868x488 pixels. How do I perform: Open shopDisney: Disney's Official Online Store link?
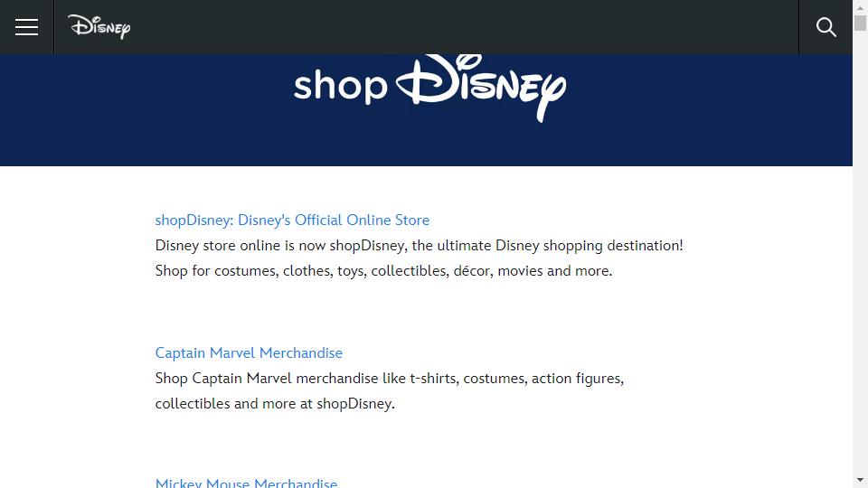tap(292, 221)
